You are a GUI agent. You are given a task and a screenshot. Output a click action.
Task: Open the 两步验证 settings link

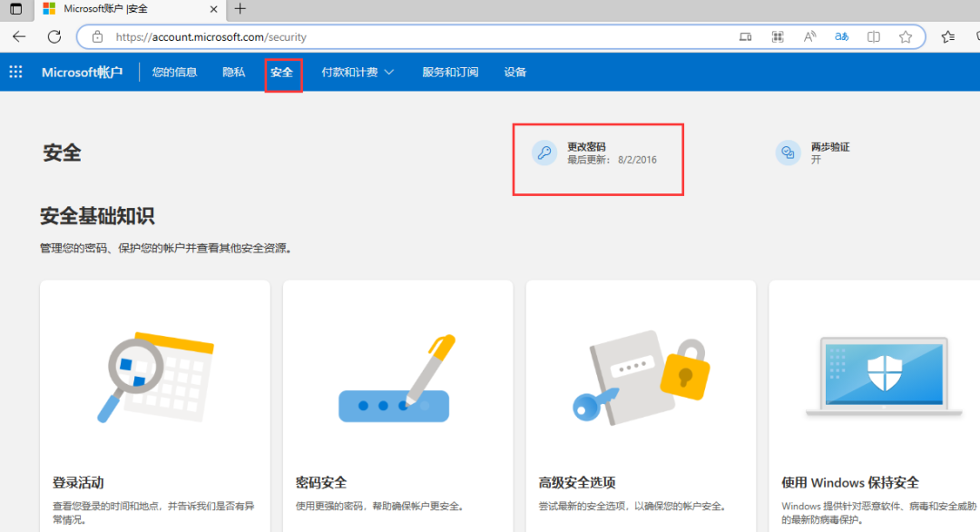pos(830,147)
